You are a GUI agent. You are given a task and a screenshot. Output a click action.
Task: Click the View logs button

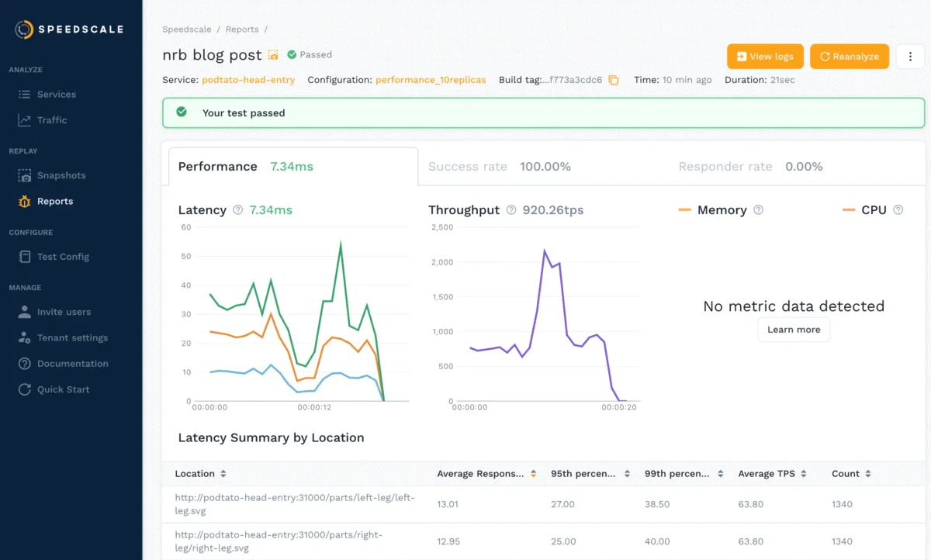(x=765, y=56)
